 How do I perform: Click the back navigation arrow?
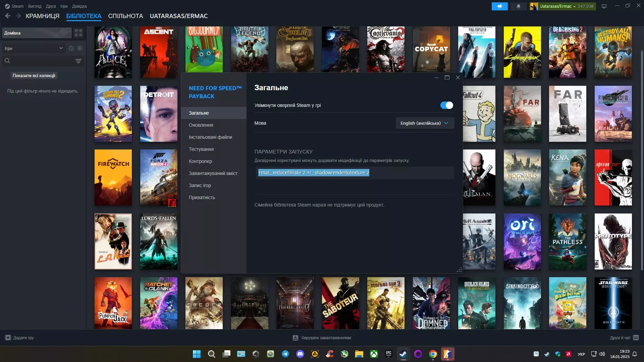point(8,16)
